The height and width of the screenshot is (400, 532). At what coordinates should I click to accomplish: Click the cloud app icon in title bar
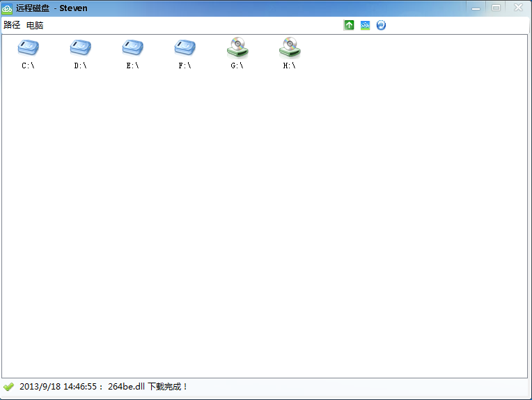click(7, 8)
